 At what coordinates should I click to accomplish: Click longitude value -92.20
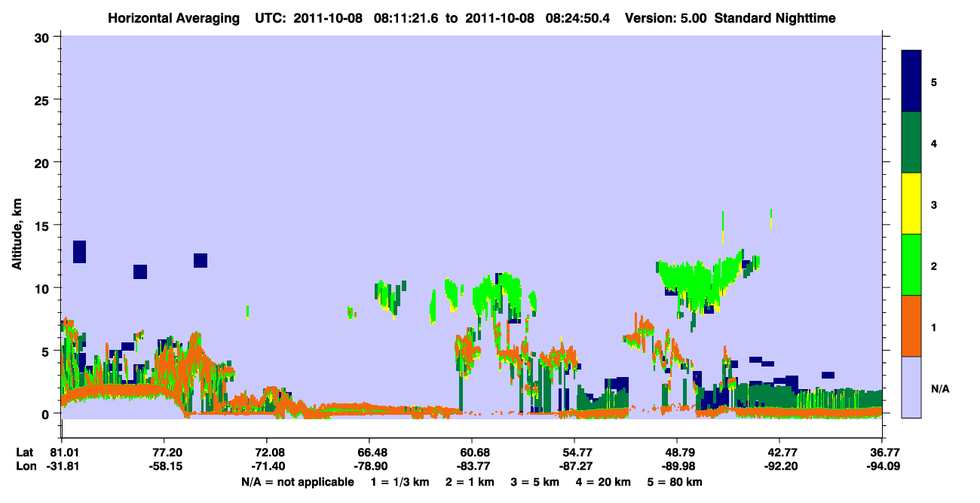pos(779,466)
